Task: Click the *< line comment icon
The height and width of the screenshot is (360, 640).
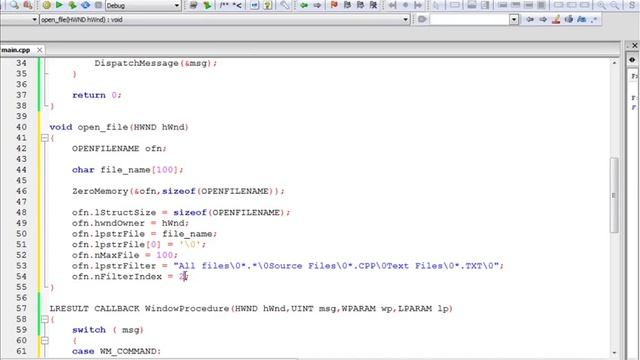Action: click(x=237, y=5)
